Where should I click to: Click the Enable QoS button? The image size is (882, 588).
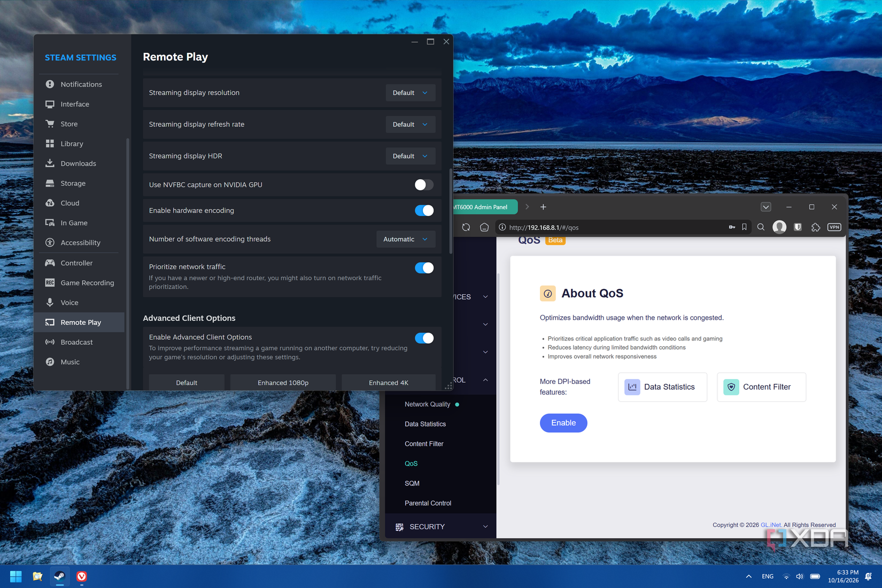563,423
